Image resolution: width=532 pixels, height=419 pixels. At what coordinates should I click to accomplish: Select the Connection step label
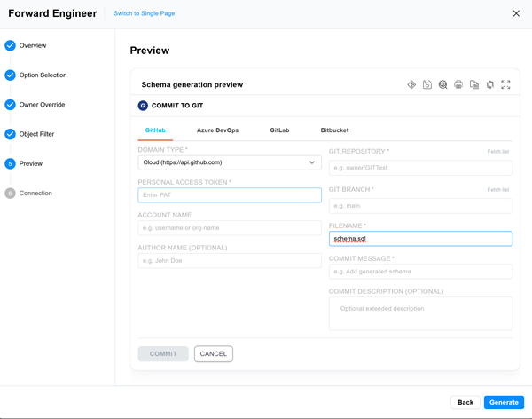coord(35,194)
